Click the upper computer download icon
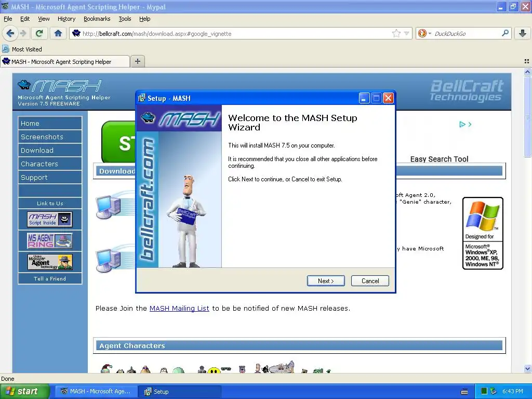 pos(109,206)
